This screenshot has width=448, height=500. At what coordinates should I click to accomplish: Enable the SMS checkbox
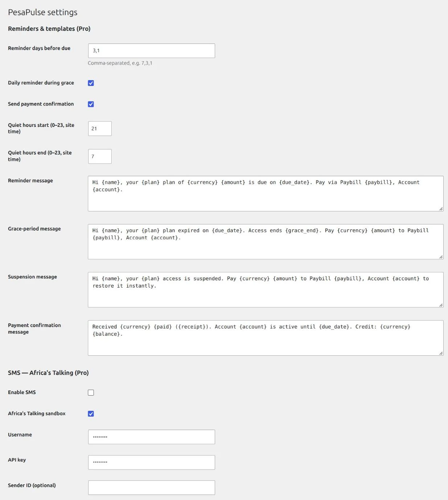coord(91,393)
